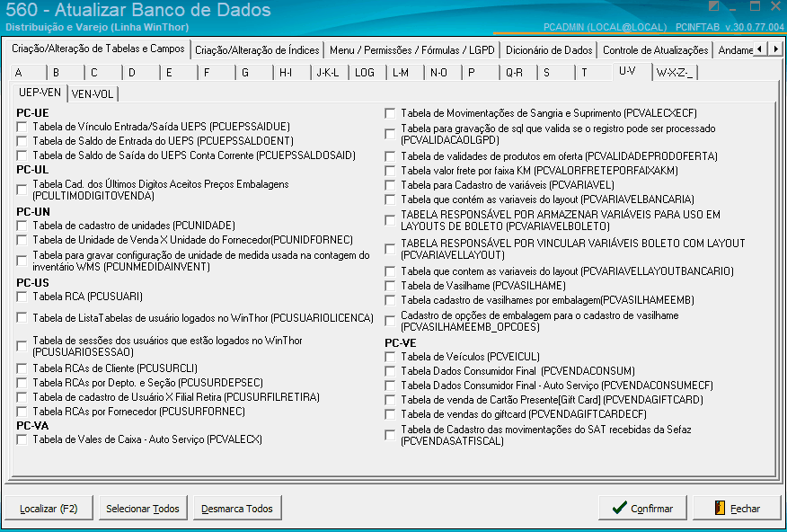Tick the PCVARIAVELLAYOUT checkbox
The width and height of the screenshot is (787, 532).
(x=390, y=249)
